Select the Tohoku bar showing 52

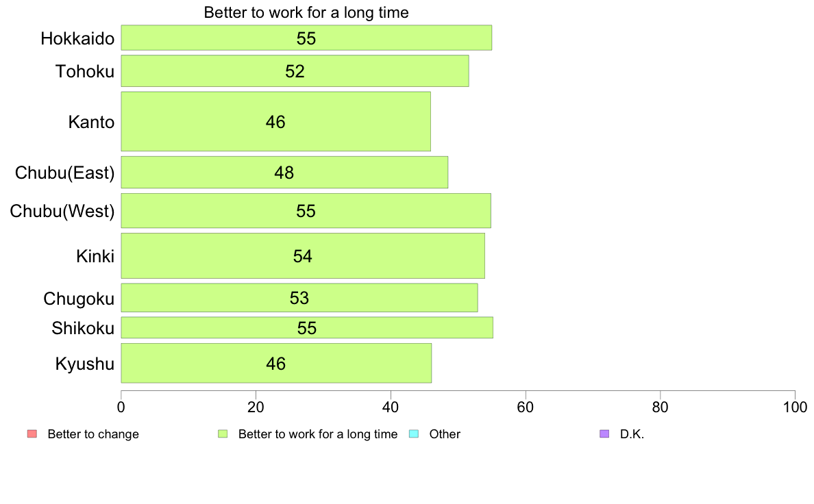pos(295,71)
